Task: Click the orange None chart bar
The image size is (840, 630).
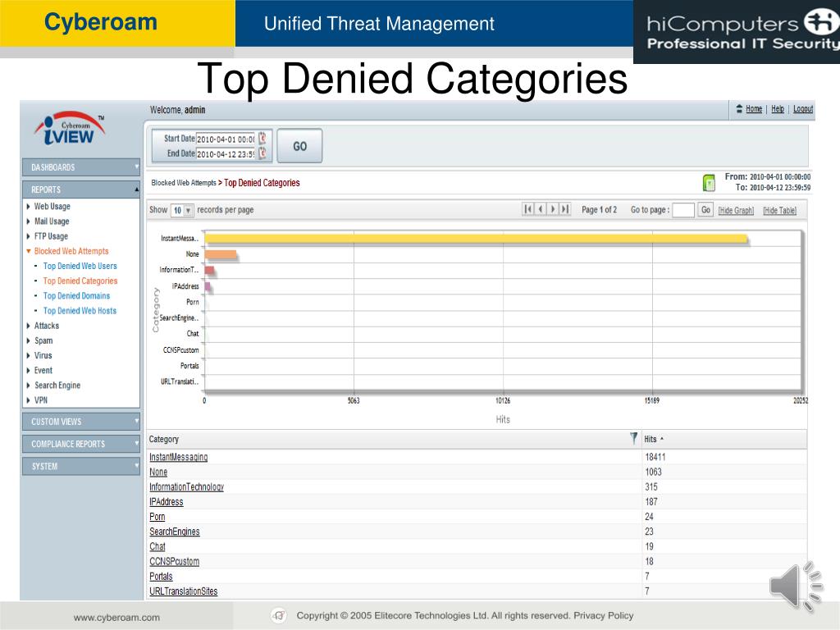Action: coord(220,254)
